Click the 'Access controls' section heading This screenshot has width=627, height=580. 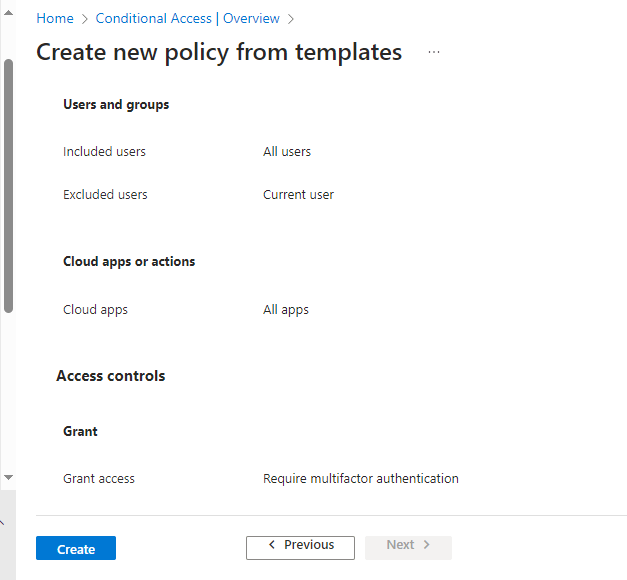coord(111,376)
